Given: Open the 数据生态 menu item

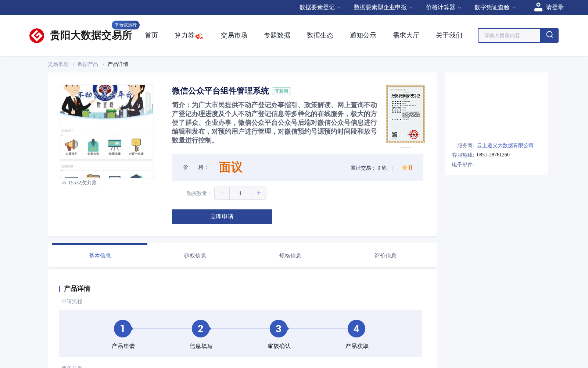Looking at the screenshot, I should point(320,35).
